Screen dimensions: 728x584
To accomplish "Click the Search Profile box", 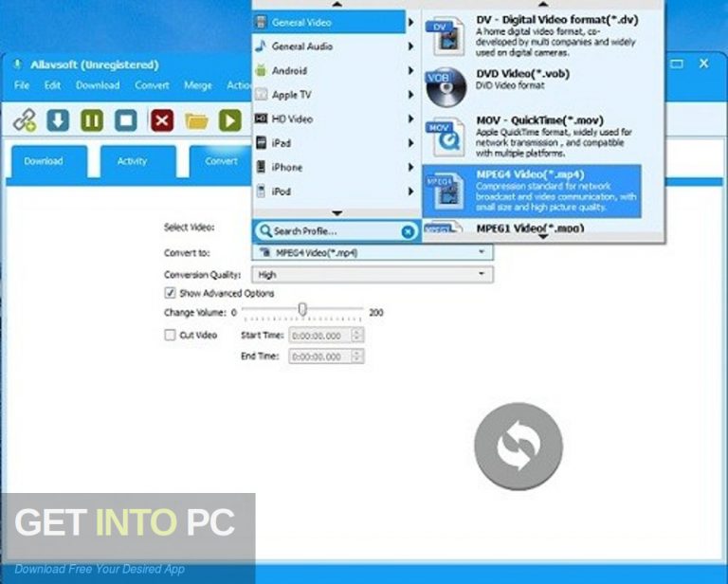I will [337, 231].
